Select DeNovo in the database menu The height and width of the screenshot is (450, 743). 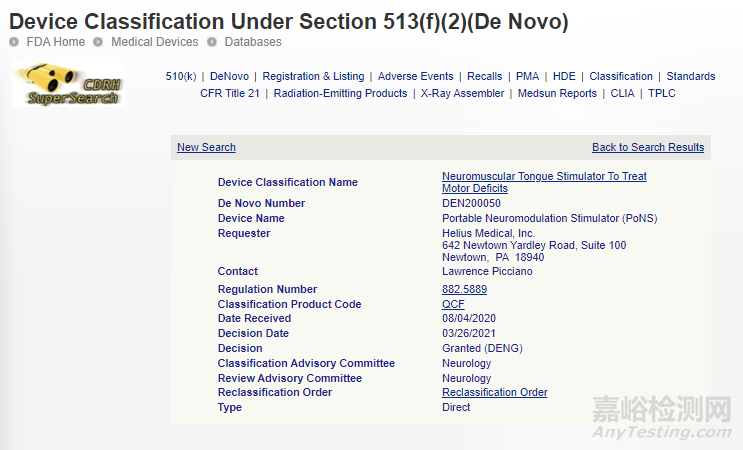pos(229,76)
